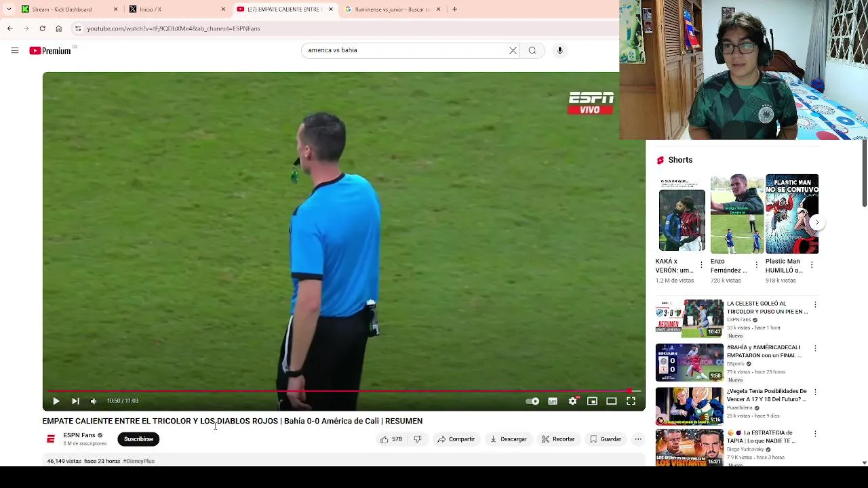Image resolution: width=868 pixels, height=488 pixels.
Task: Go back in browser history
Action: pyautogui.click(x=9, y=28)
